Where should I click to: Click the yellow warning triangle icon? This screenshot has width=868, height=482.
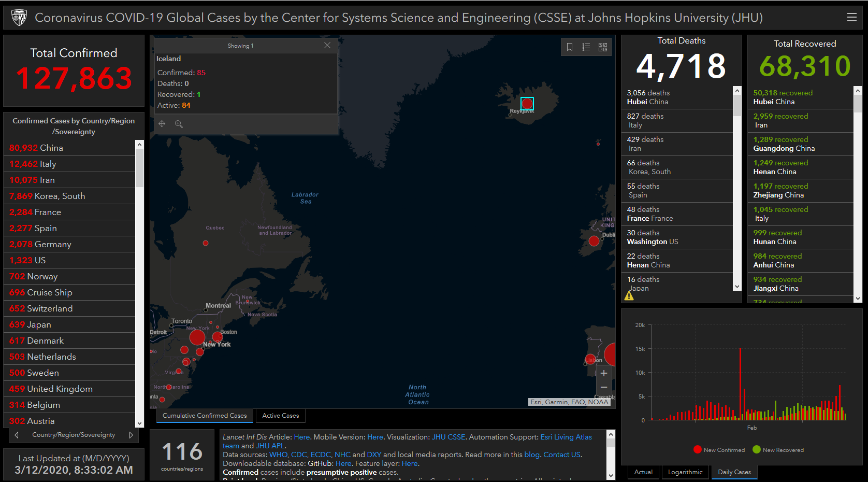[x=629, y=296]
